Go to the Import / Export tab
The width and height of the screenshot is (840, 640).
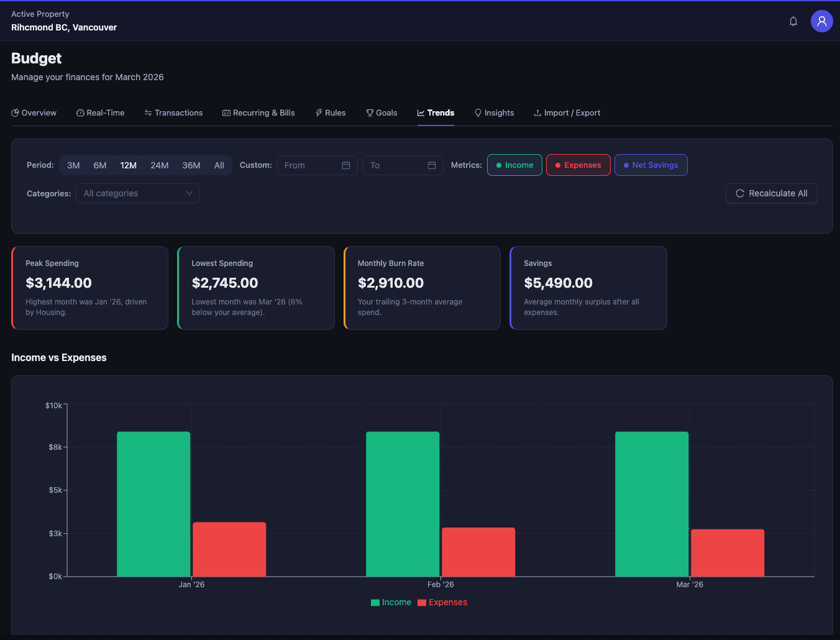pyautogui.click(x=567, y=113)
